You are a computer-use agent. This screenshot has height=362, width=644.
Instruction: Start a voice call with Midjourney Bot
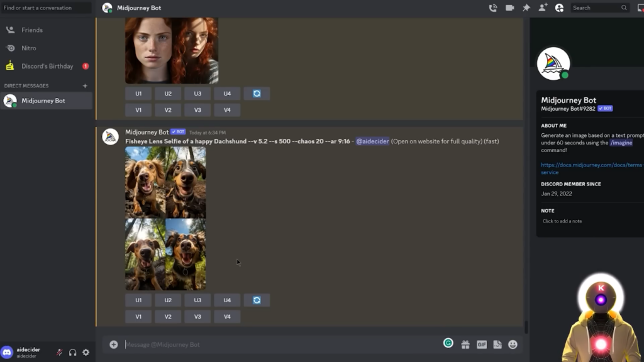[493, 8]
